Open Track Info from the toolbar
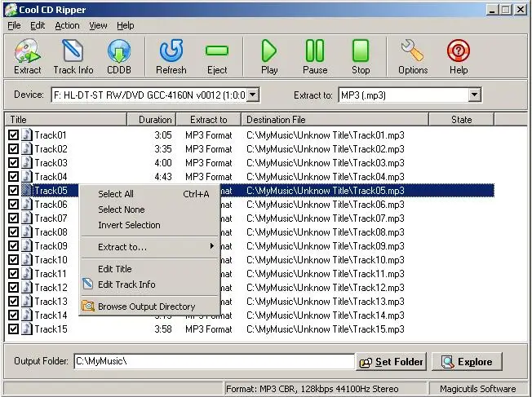 pos(73,56)
